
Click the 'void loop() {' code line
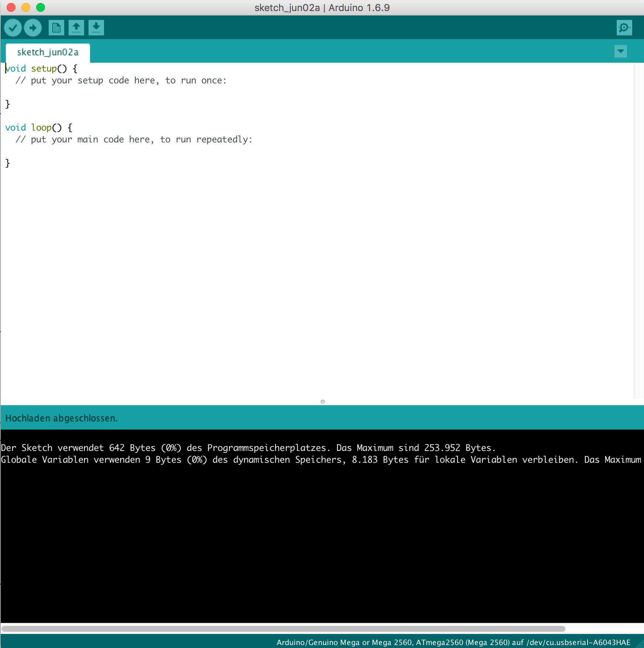(x=39, y=128)
